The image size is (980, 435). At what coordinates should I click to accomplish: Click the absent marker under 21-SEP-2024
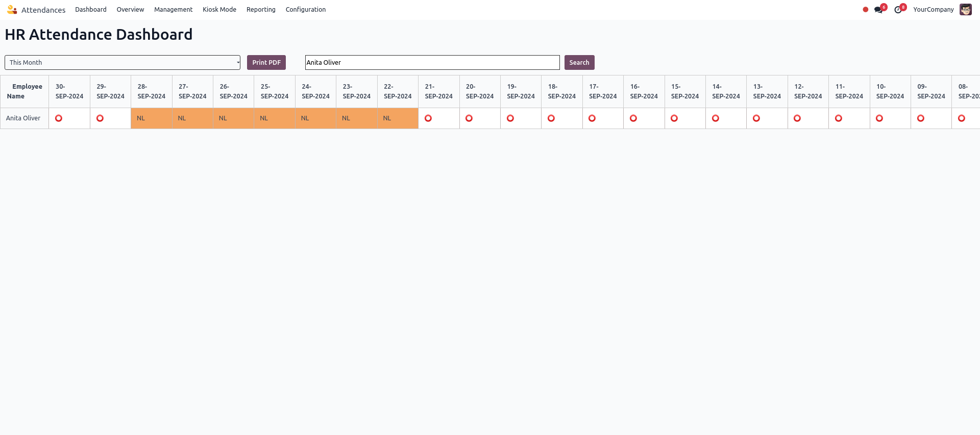[428, 118]
